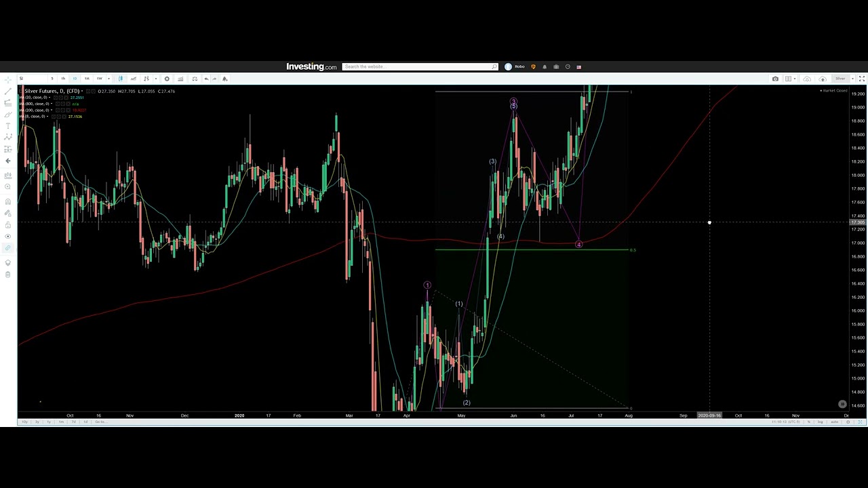Open the Nobo user profile
This screenshot has height=488, width=868.
click(x=515, y=66)
